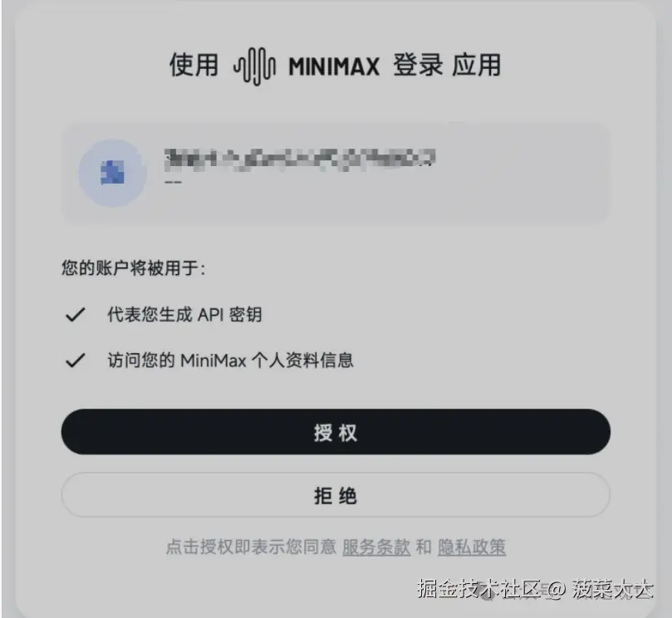This screenshot has width=672, height=618.
Task: Click the blurred user avatar icon
Action: tap(113, 173)
